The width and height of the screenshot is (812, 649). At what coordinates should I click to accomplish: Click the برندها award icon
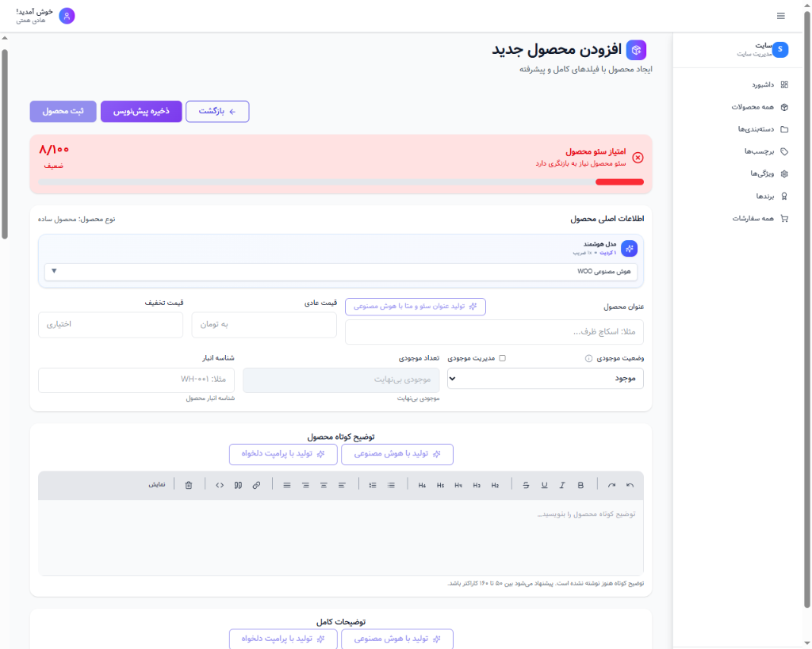pos(784,197)
